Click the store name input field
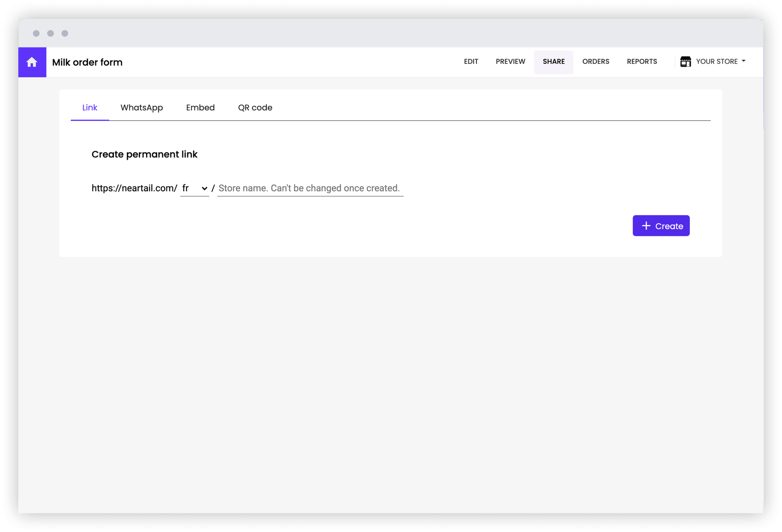The width and height of the screenshot is (782, 532). [x=310, y=188]
